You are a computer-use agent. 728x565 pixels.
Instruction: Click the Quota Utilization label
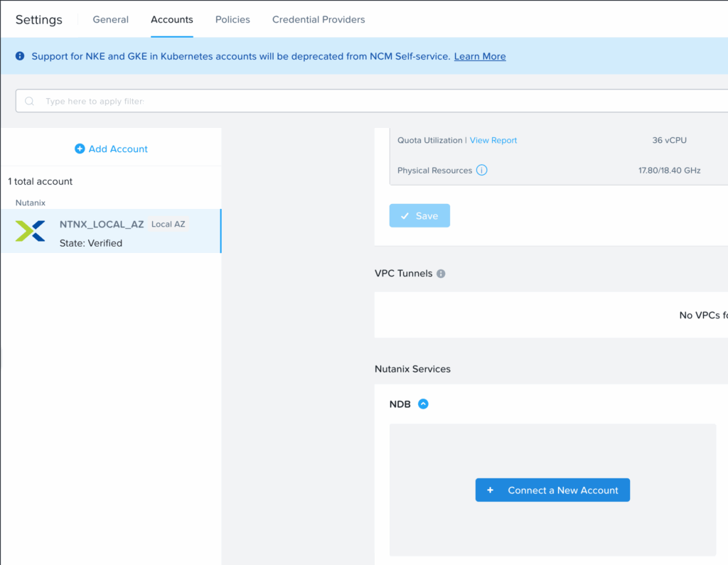429,140
